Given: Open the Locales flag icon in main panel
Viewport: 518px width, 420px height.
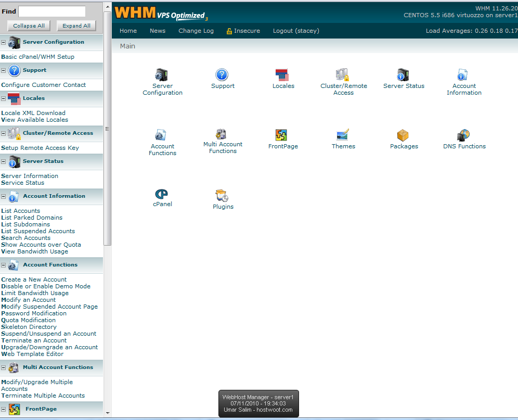Looking at the screenshot, I should point(282,75).
